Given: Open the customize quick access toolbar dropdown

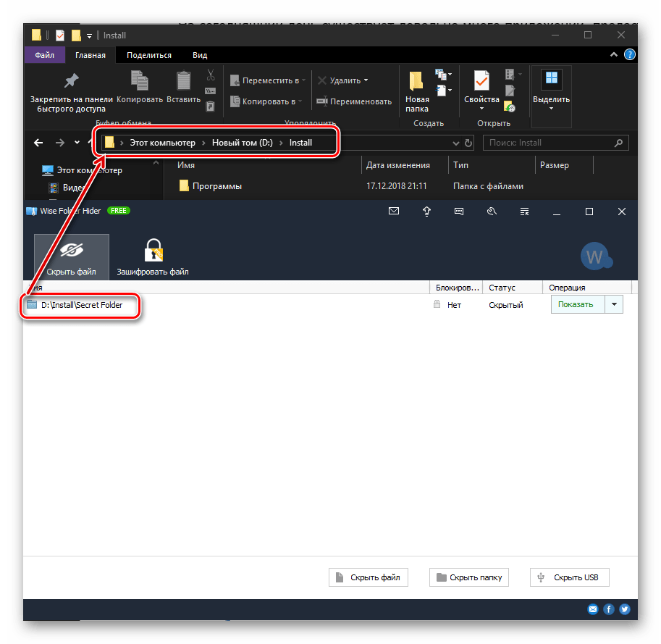Looking at the screenshot, I should click(x=89, y=35).
